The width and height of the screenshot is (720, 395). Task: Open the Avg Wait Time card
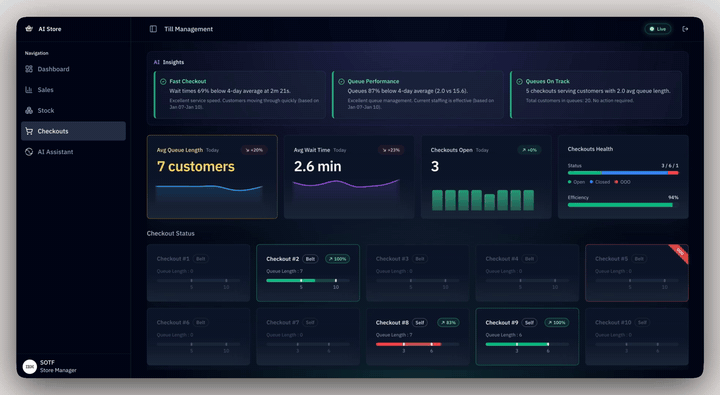click(x=349, y=176)
